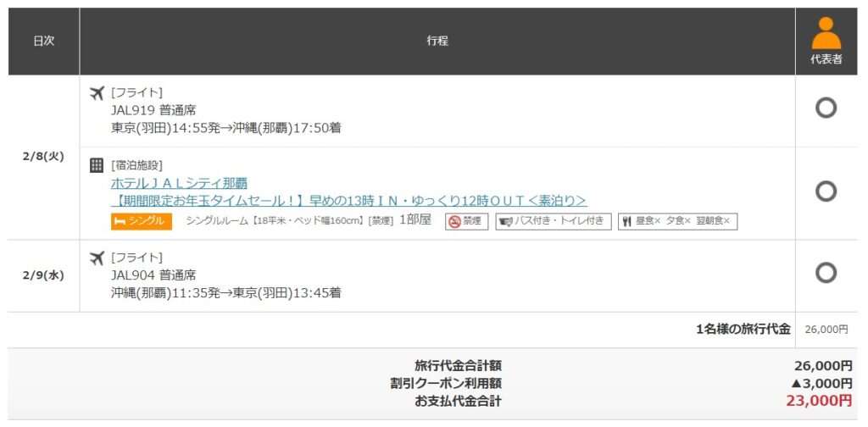Click the 2/9(水) date cell
This screenshot has height=427, width=868.
coord(44,275)
